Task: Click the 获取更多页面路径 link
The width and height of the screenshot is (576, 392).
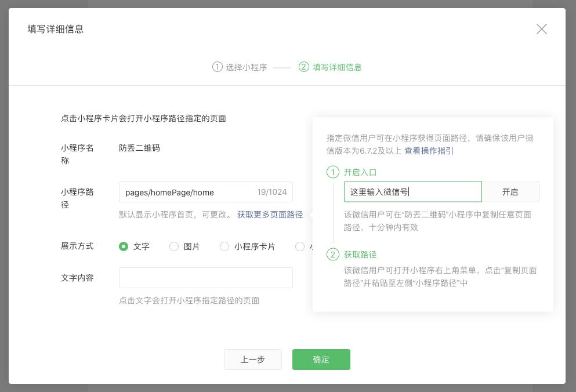Action: point(270,214)
